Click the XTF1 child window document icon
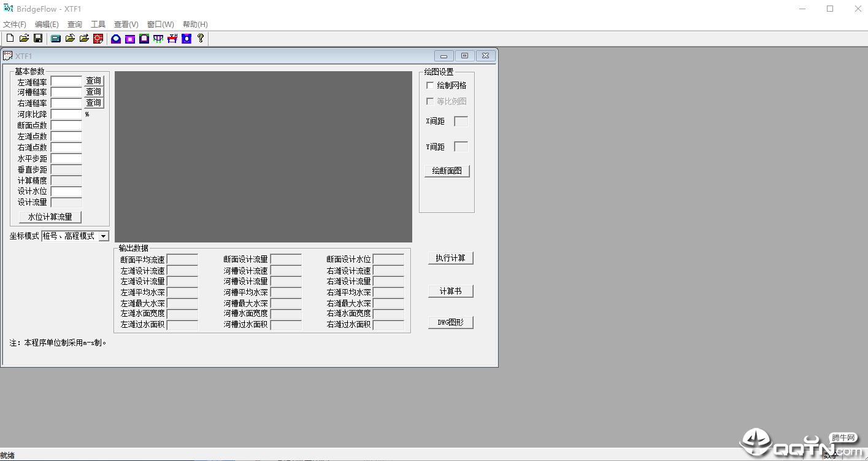868x461 pixels. pyautogui.click(x=8, y=56)
